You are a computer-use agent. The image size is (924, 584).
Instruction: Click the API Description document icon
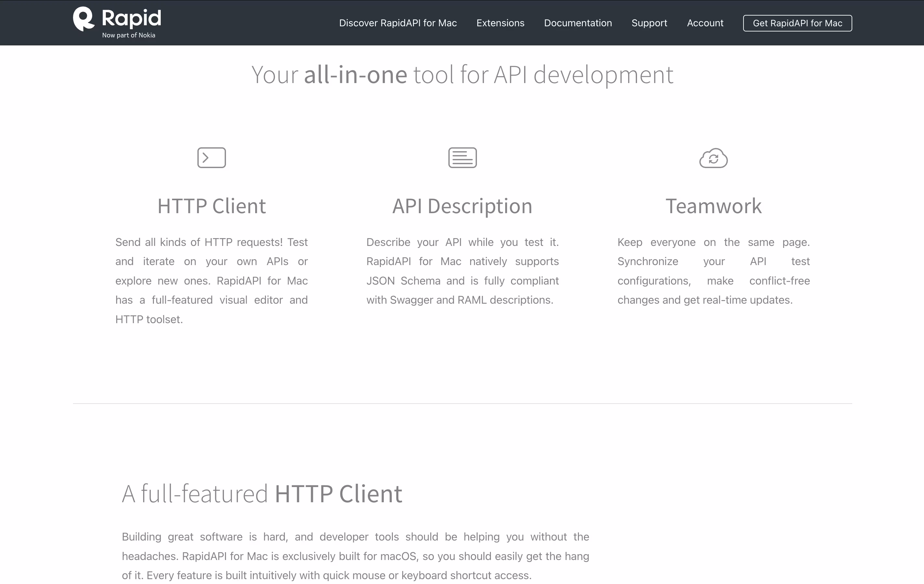click(x=462, y=158)
